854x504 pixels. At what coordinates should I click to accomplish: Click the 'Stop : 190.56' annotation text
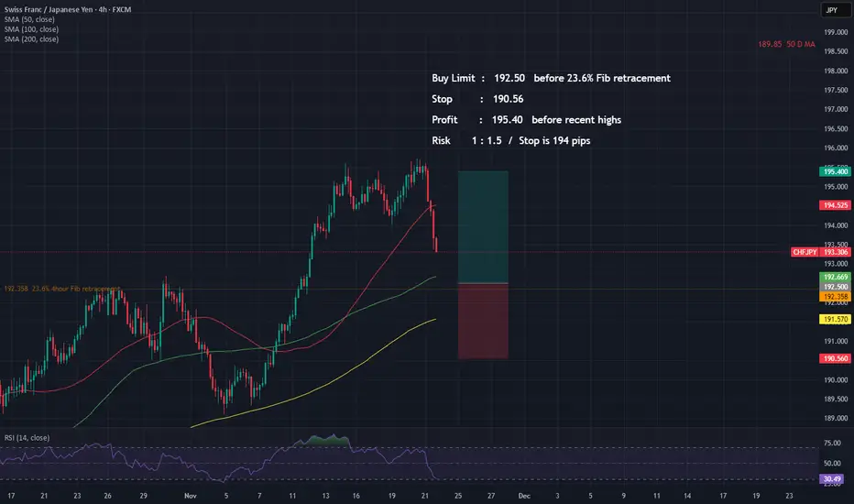477,99
